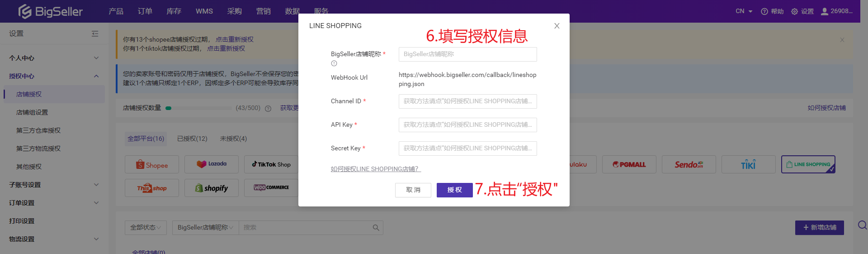Collapse the settings sidebar icon
The height and width of the screenshot is (254, 868).
[x=95, y=34]
